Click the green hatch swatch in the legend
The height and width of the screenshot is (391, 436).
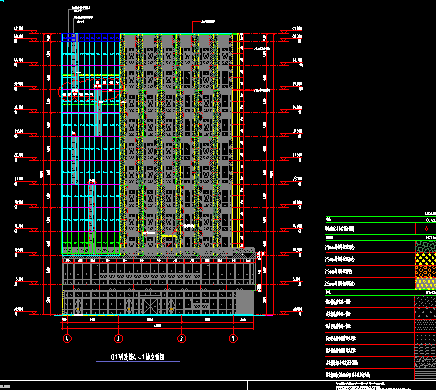pos(425,247)
